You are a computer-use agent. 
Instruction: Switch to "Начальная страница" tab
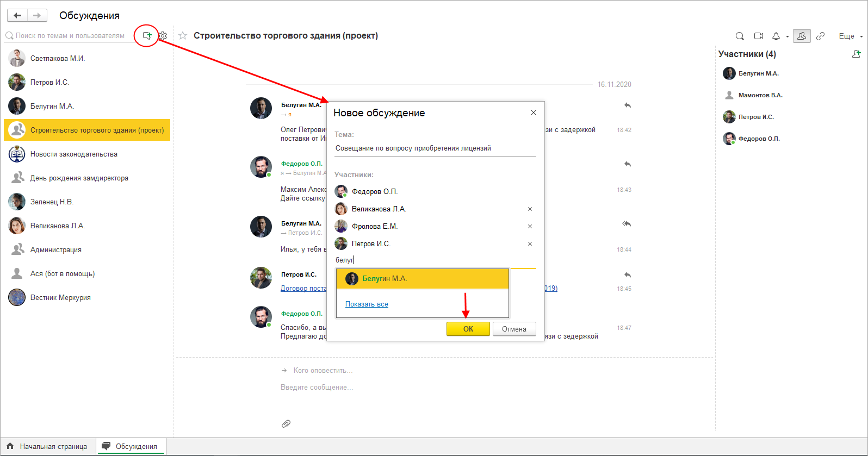(48, 446)
